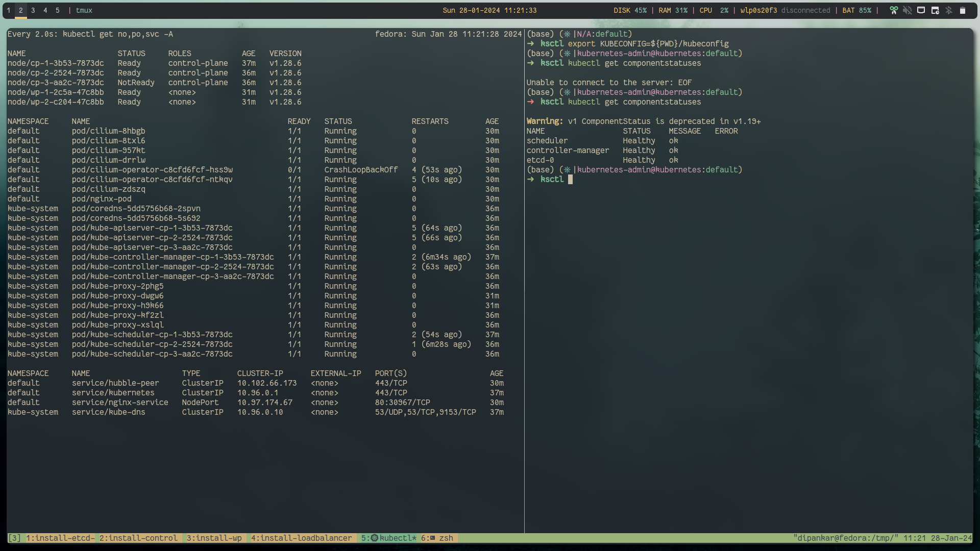Click NodePort service type text

pyautogui.click(x=200, y=403)
